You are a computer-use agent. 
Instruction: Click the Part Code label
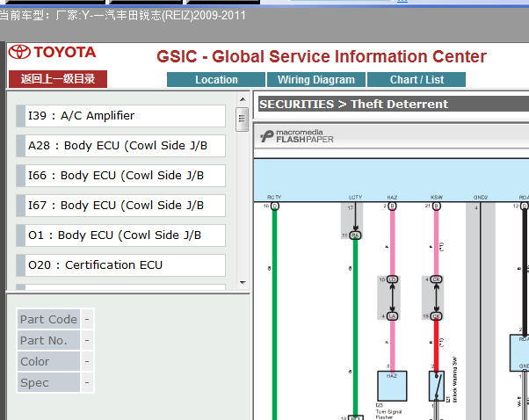point(48,319)
